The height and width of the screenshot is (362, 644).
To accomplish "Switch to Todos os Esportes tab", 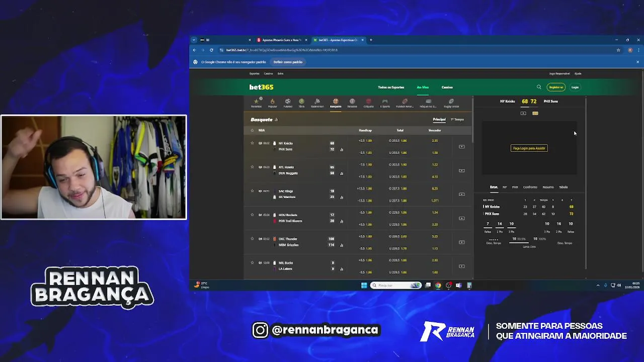I will (x=391, y=87).
